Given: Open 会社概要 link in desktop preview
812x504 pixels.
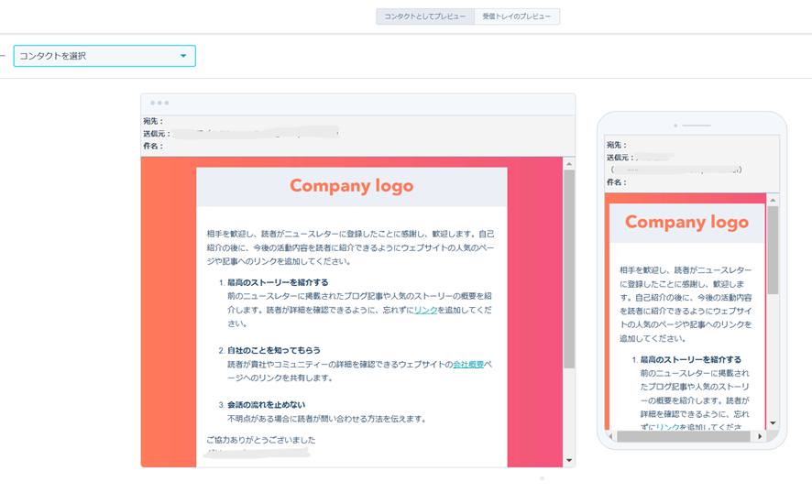Looking at the screenshot, I should pyautogui.click(x=468, y=364).
